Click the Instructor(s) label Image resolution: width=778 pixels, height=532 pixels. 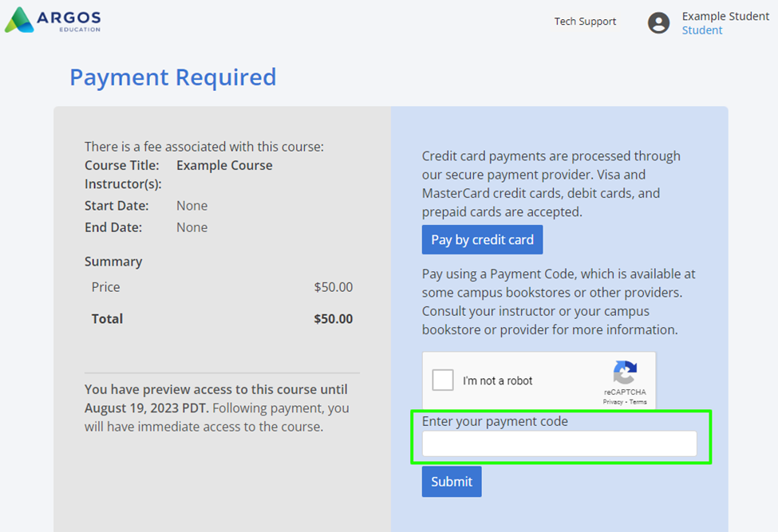[x=123, y=184]
